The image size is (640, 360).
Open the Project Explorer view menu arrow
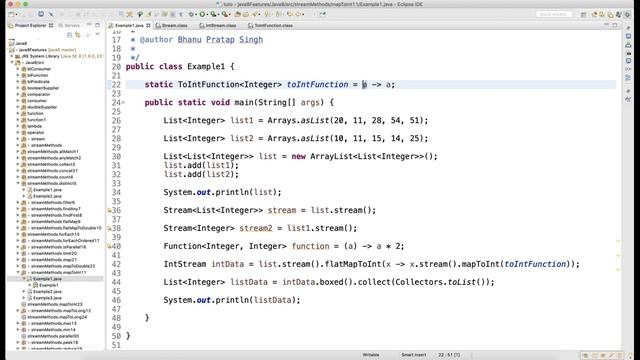[x=97, y=35]
